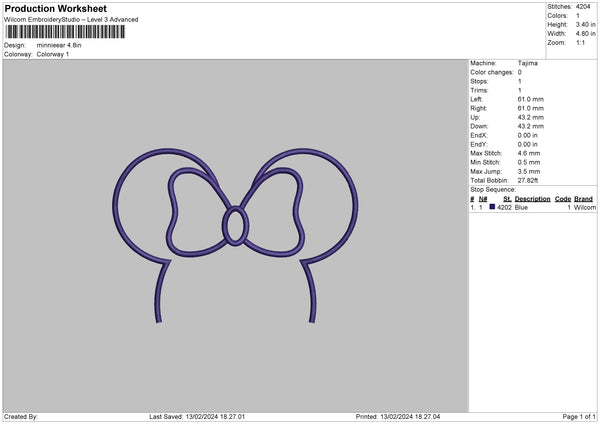
Task: Click the Height value 3.40 in
Action: (586, 24)
